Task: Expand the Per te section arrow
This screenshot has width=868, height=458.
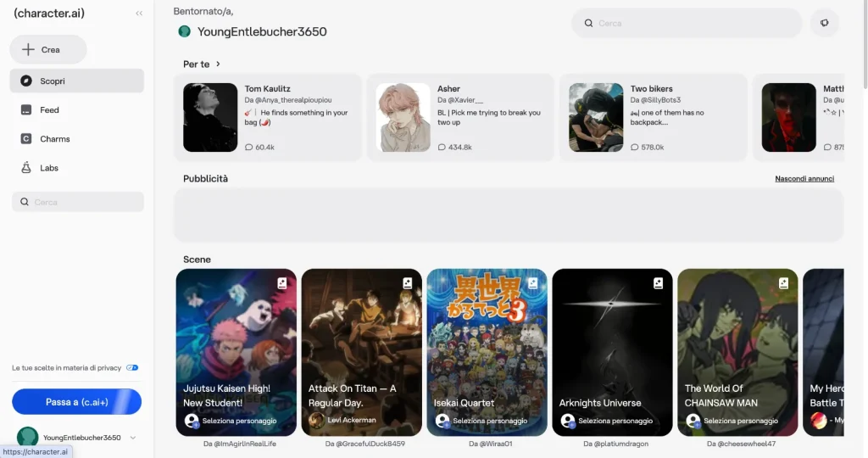Action: (218, 64)
